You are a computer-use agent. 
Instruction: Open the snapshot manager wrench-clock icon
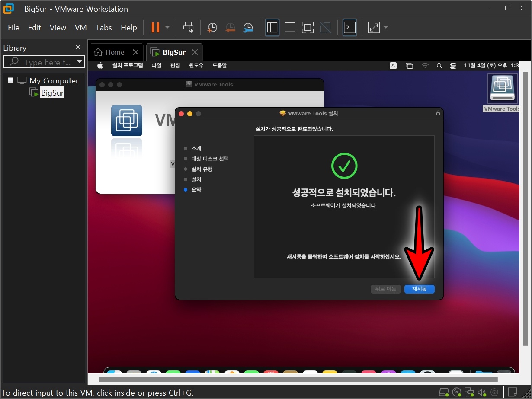point(248,28)
